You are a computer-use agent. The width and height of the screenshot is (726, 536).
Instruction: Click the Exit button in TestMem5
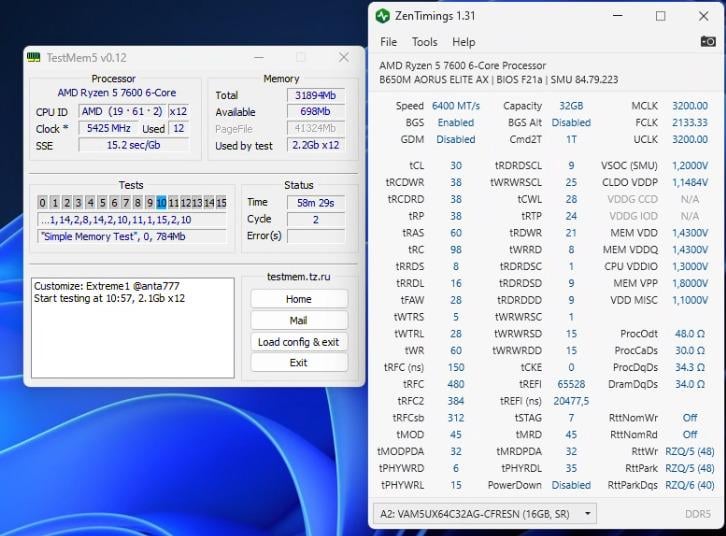pos(299,362)
